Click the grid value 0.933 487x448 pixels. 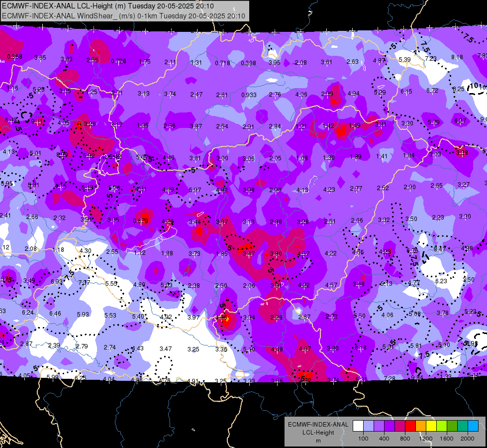click(249, 95)
